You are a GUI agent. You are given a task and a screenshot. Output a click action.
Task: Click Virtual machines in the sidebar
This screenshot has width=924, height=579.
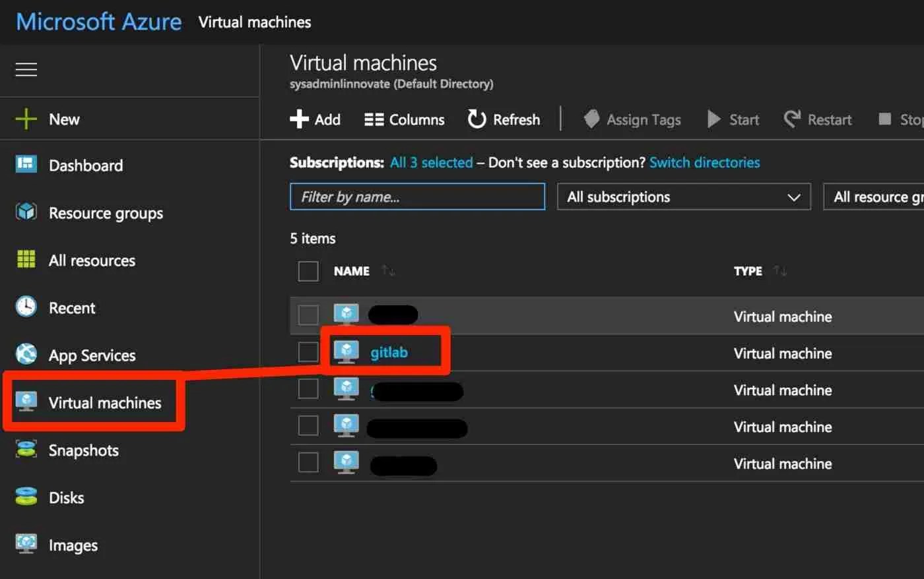point(104,403)
